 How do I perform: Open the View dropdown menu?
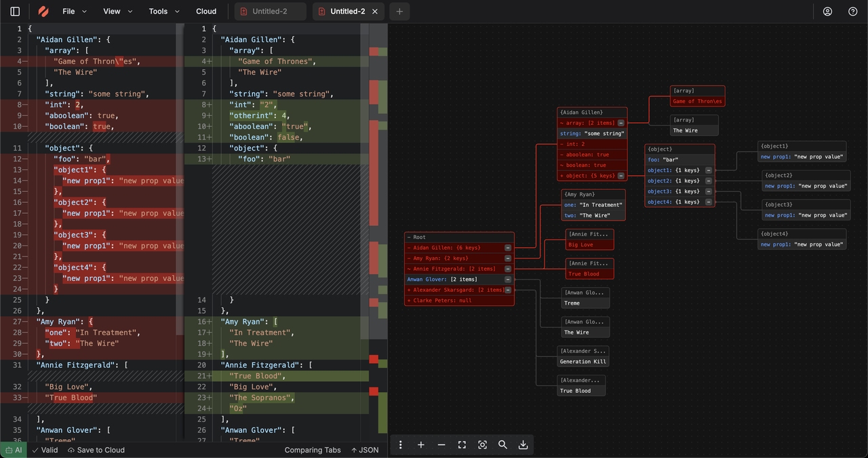(x=118, y=12)
